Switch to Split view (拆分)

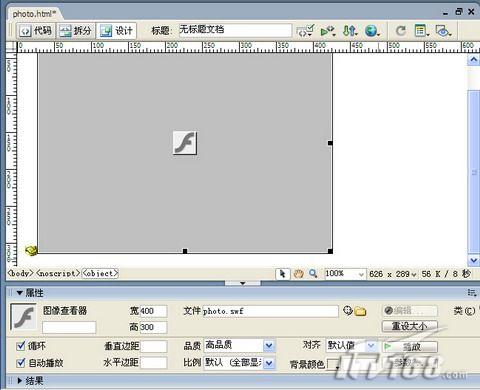coord(76,31)
